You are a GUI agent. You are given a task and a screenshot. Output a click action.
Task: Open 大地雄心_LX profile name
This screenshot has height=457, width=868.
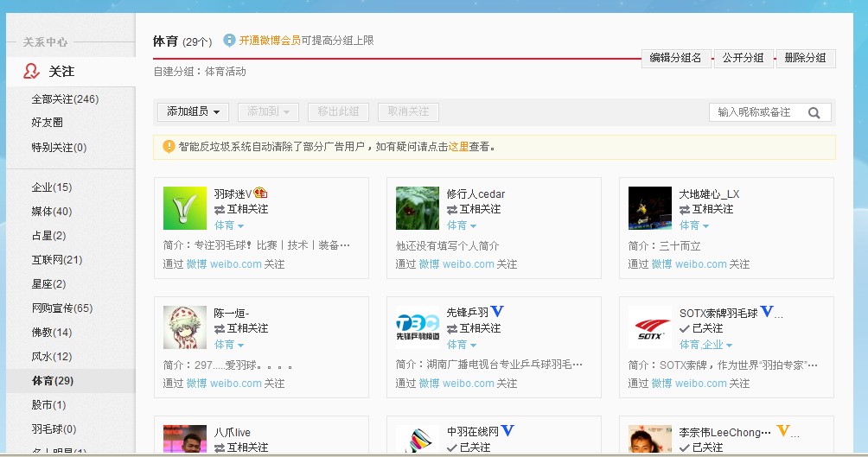pyautogui.click(x=709, y=194)
